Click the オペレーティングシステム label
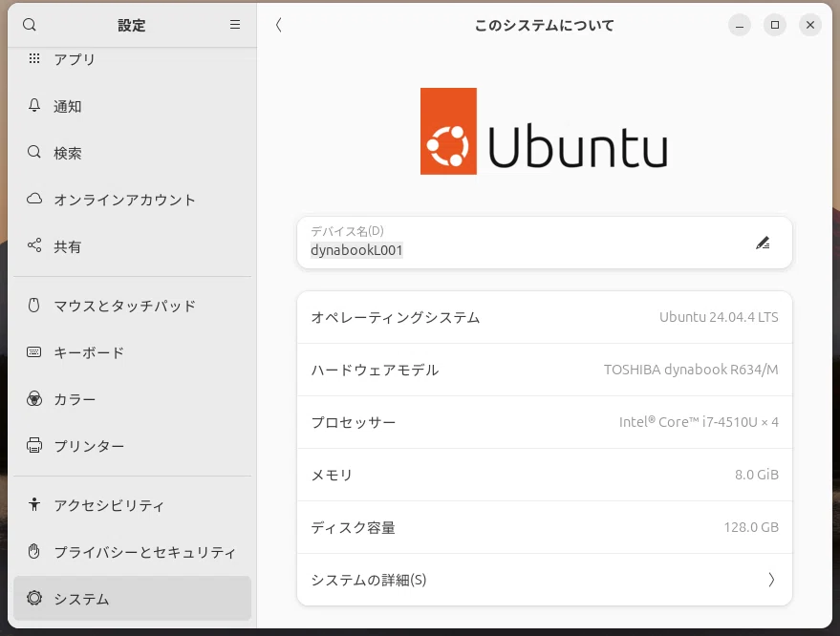Viewport: 840px width, 636px height. pos(396,317)
